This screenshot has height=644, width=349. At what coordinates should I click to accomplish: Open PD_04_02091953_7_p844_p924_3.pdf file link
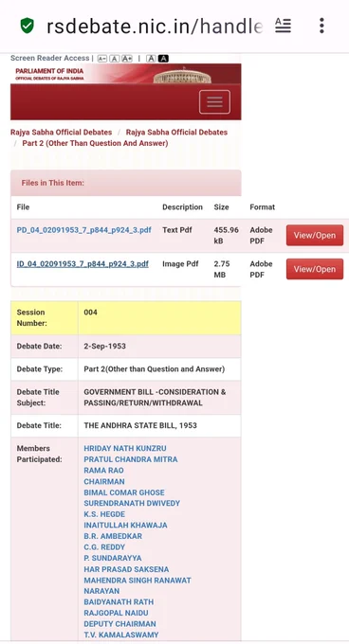coord(83,230)
